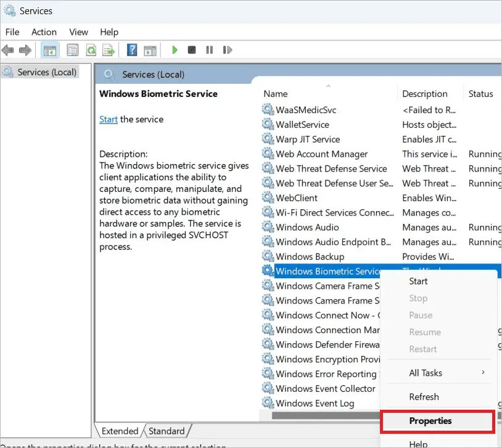Click the 'Provides Wi...' description cell

pyautogui.click(x=428, y=257)
